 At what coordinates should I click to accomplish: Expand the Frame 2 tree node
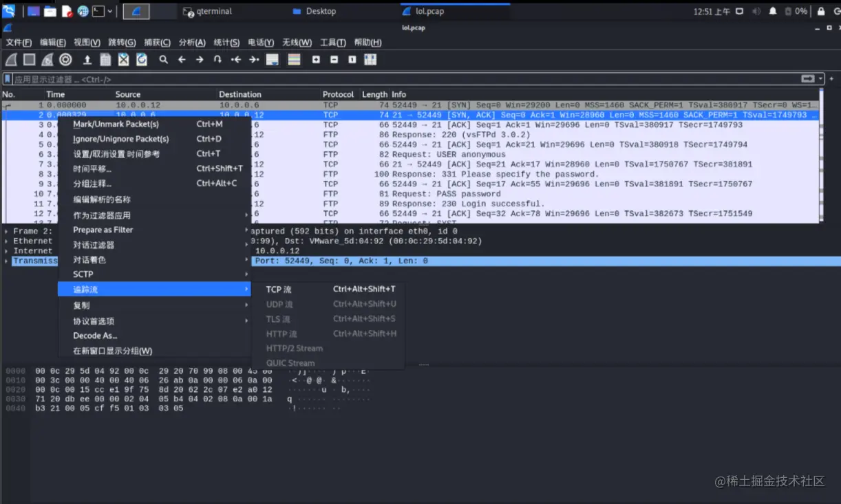coord(7,232)
